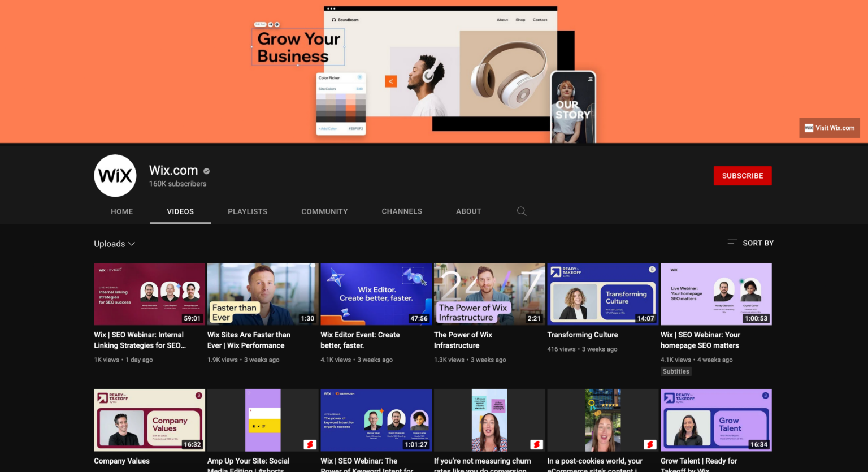Click the Shorts icon on the post-cookies video
The width and height of the screenshot is (868, 472).
pos(649,444)
